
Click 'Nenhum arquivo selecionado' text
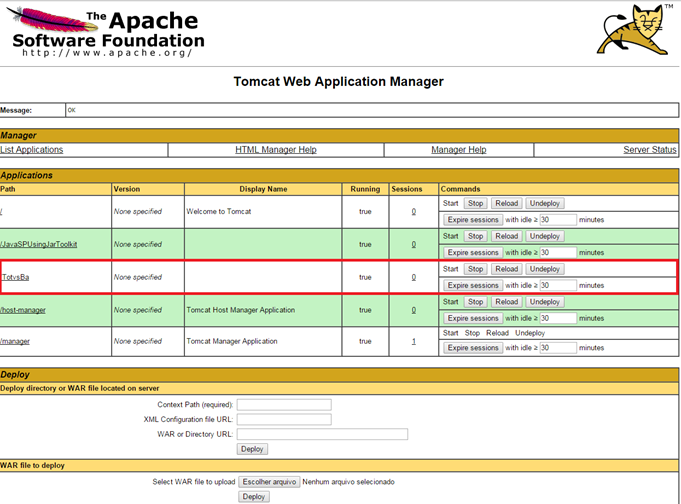tap(348, 482)
